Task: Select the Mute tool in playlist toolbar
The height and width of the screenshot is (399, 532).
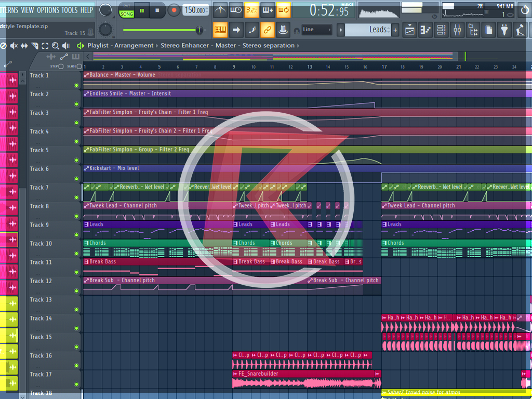Action: pos(14,46)
